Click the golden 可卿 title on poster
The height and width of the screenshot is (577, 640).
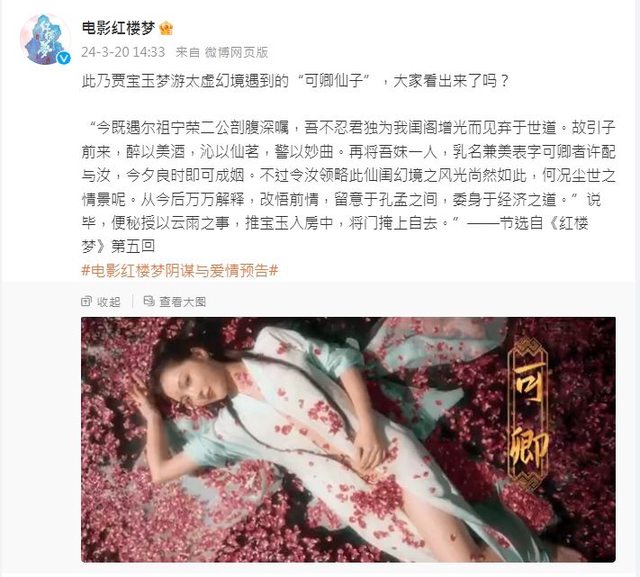[x=529, y=414]
